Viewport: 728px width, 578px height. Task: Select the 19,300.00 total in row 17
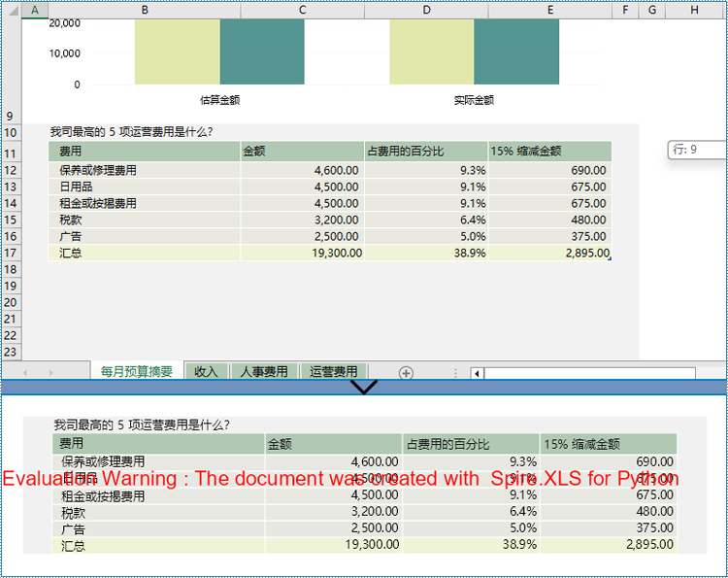[x=303, y=253]
